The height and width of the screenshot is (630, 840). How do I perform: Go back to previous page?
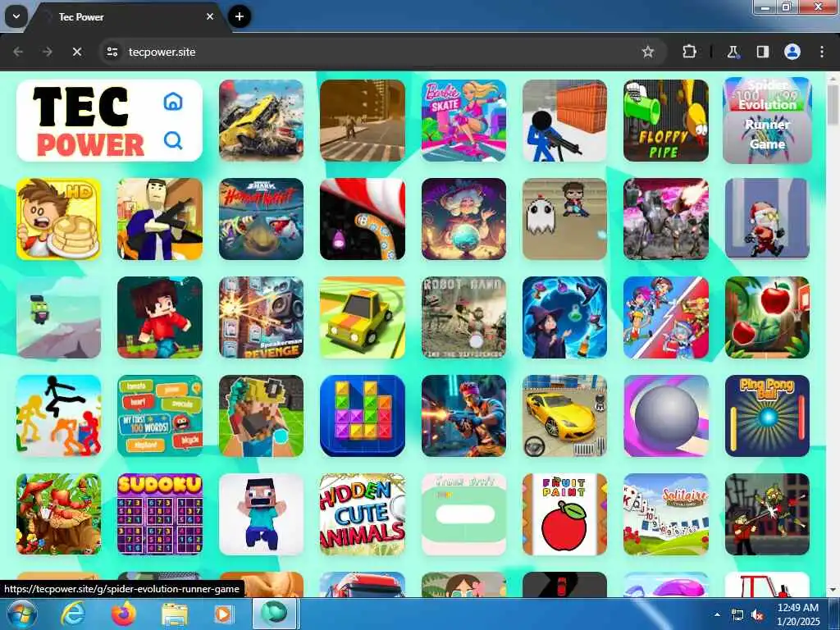18,52
